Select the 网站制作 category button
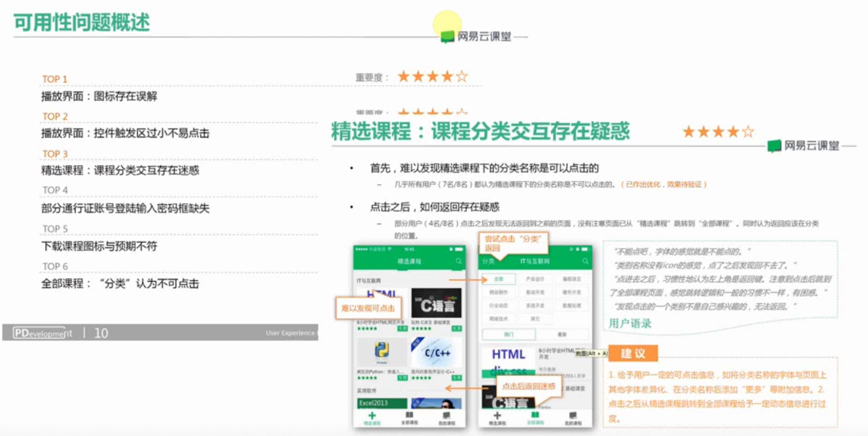The image size is (868, 436). pyautogui.click(x=498, y=292)
